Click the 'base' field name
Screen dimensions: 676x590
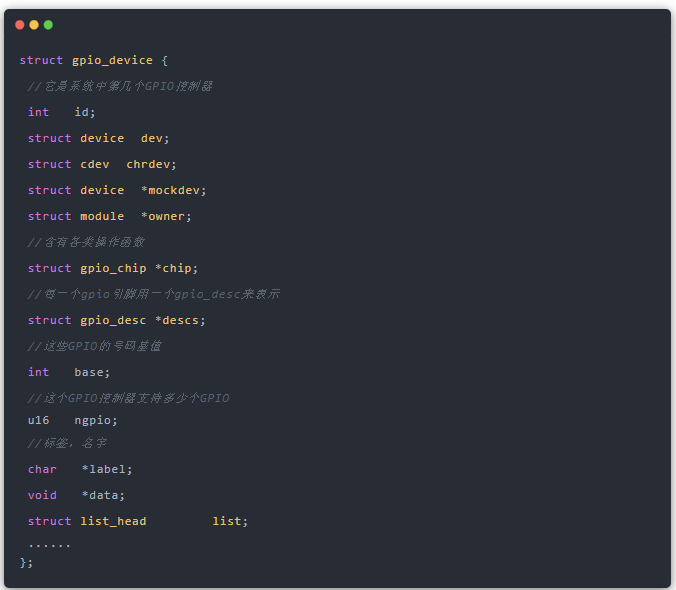(x=90, y=372)
